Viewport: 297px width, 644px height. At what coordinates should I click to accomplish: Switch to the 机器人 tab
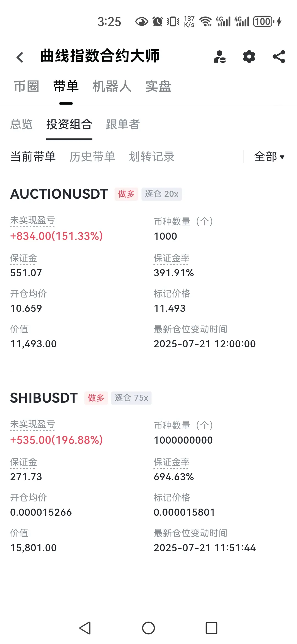pyautogui.click(x=112, y=86)
